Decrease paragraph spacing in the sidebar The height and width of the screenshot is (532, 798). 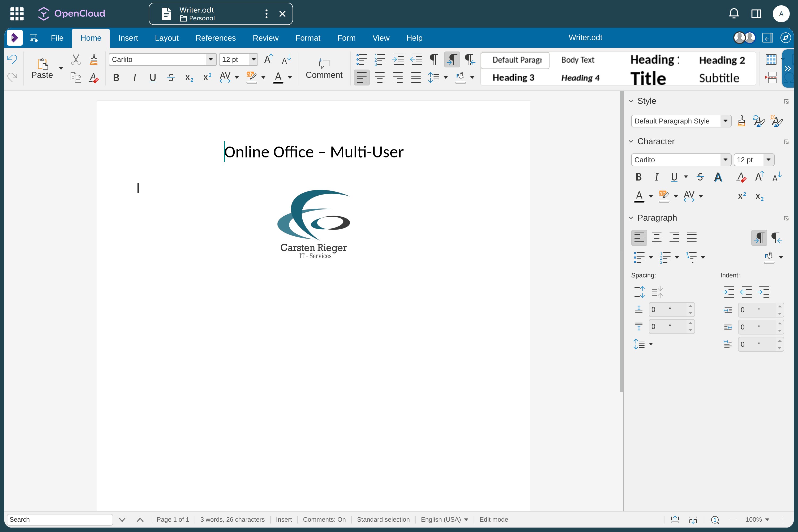coord(657,292)
